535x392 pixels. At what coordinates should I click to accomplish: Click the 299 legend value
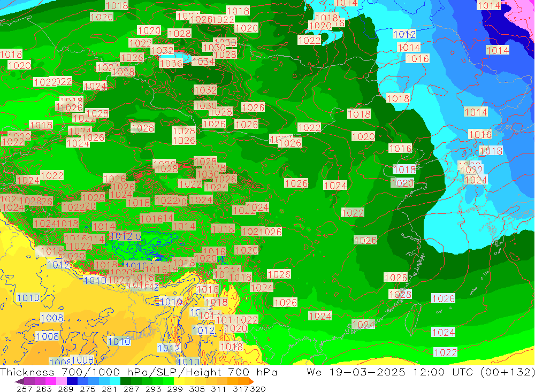[x=175, y=389]
